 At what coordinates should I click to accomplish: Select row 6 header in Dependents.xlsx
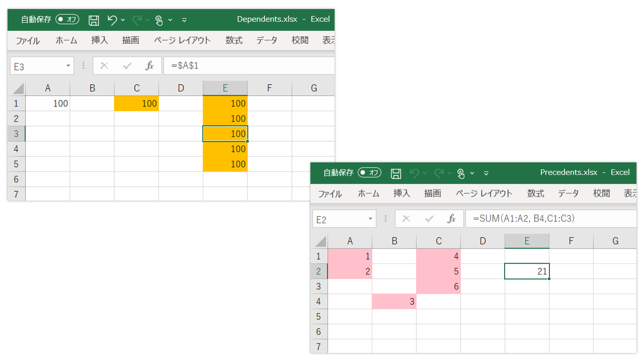click(x=17, y=179)
